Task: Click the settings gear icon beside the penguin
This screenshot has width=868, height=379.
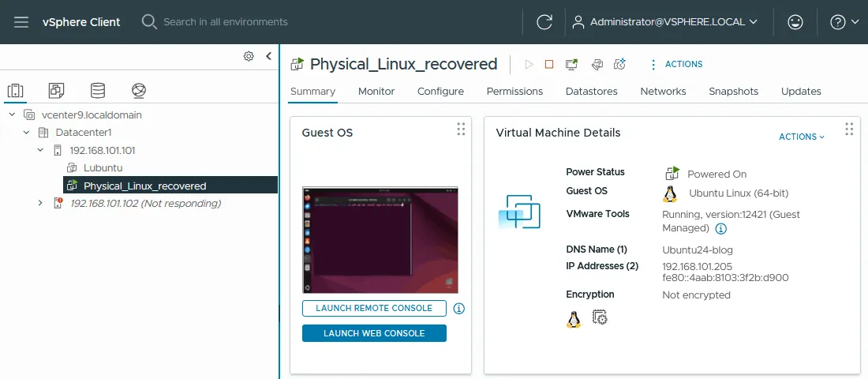Action: click(x=600, y=317)
